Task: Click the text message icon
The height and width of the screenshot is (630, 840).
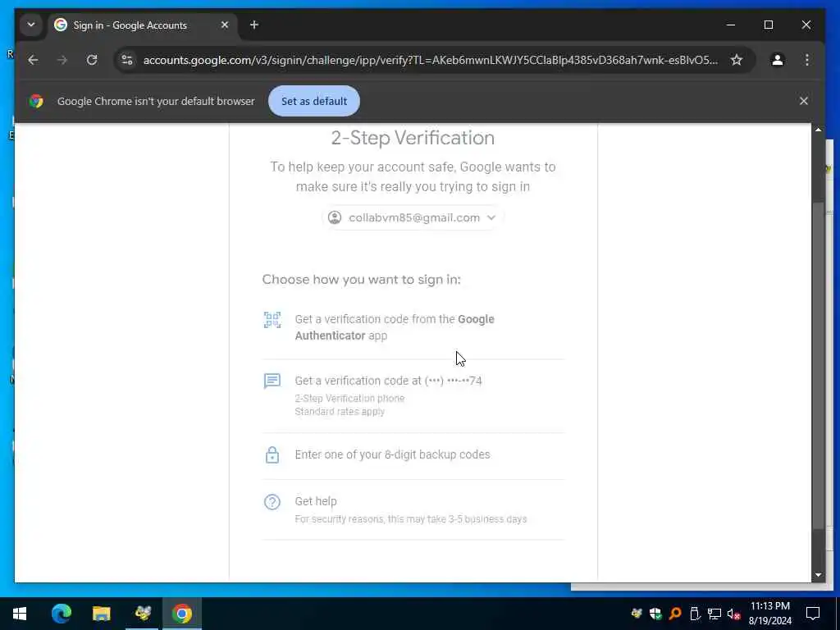Action: coord(272,381)
